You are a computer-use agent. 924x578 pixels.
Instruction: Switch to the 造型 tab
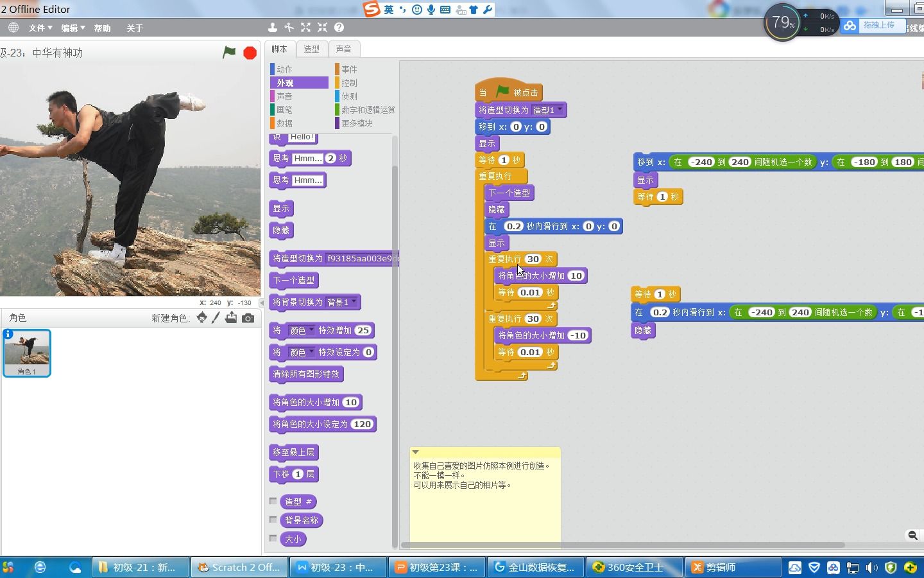(x=312, y=49)
